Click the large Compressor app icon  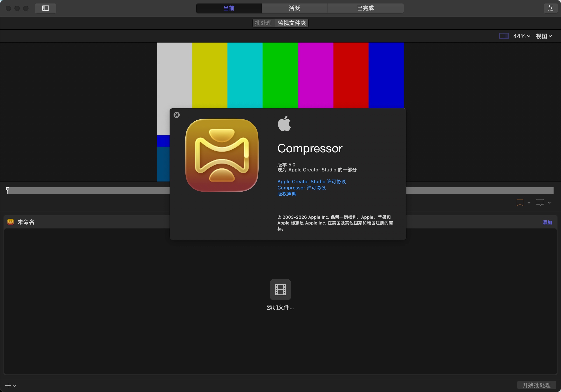[222, 155]
